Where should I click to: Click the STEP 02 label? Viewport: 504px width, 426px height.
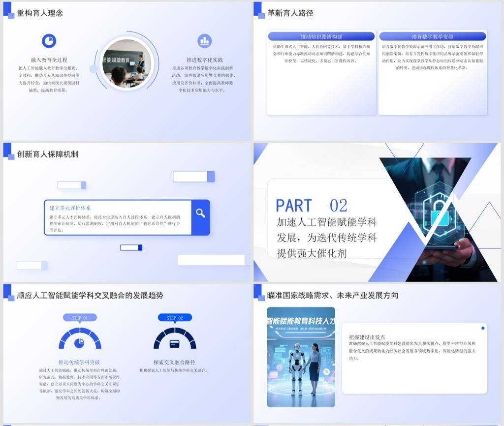tap(174, 318)
